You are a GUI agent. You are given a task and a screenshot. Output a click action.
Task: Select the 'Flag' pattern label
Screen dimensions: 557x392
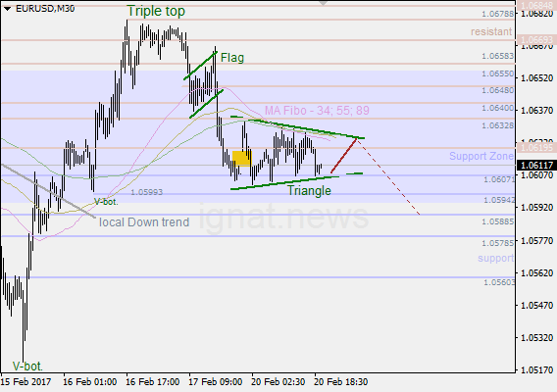click(x=232, y=58)
